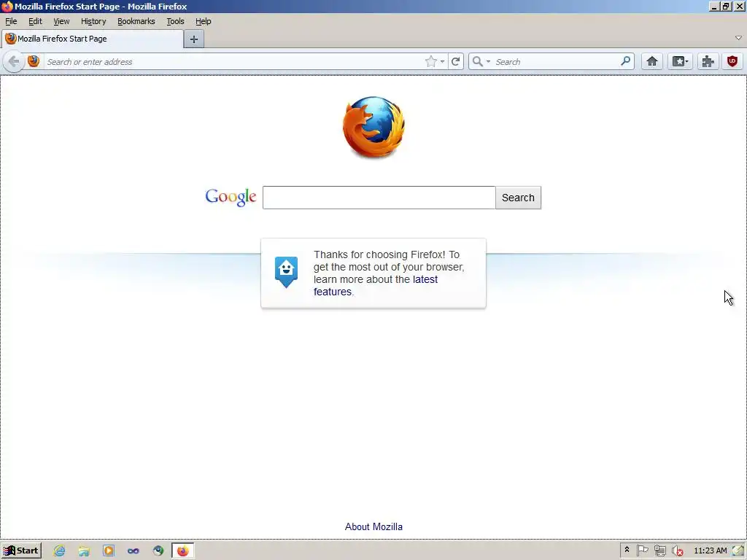Open the network tray icon
The height and width of the screenshot is (560, 747).
click(659, 551)
